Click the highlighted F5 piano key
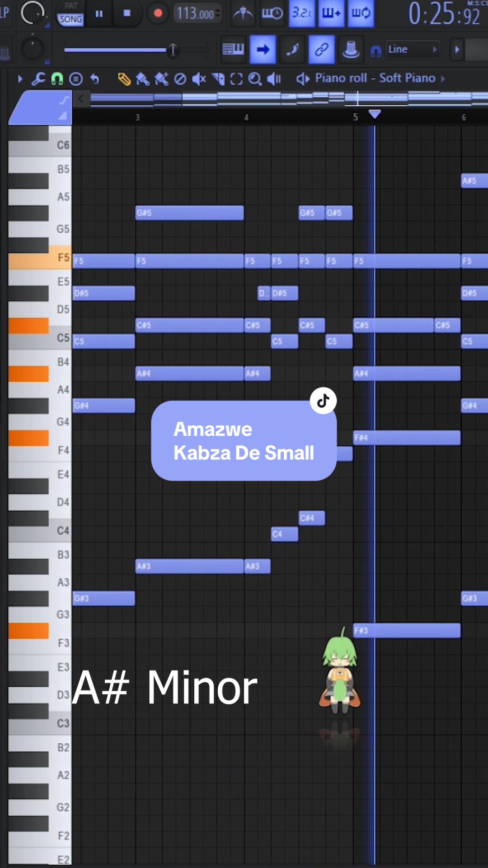Viewport: 488px width, 868px height. (x=40, y=258)
